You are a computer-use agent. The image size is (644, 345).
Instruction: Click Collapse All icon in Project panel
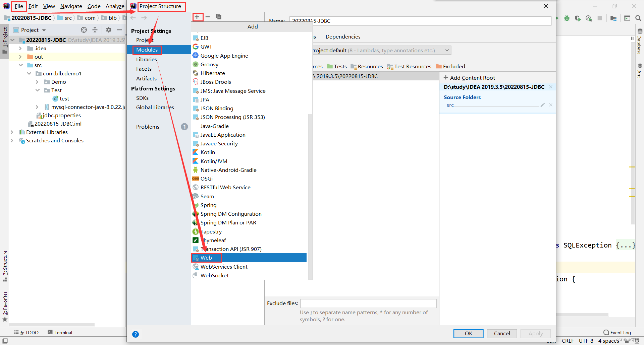(x=95, y=30)
